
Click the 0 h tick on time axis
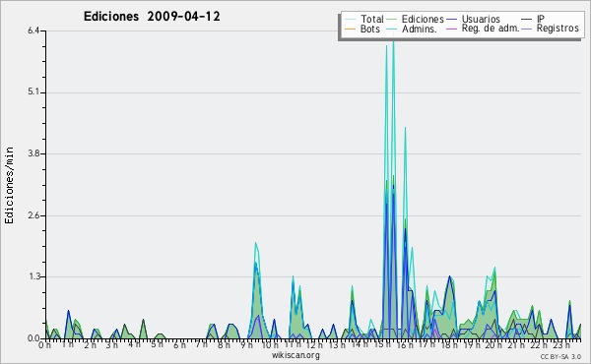coord(45,344)
